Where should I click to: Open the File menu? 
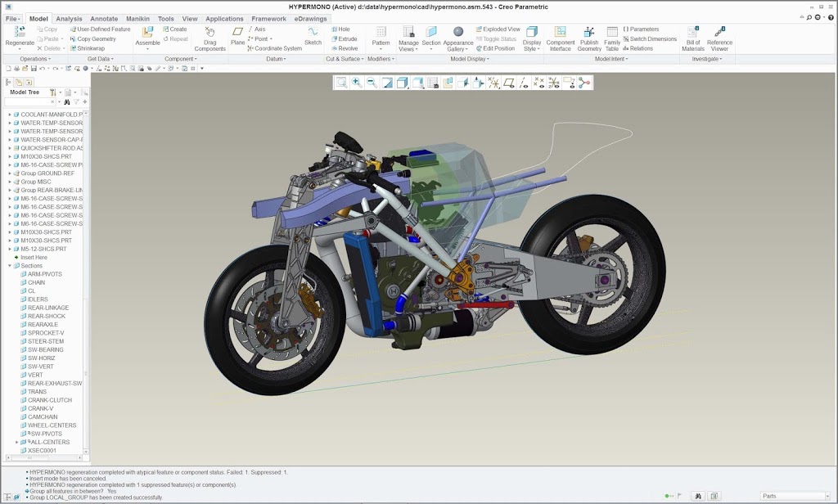pos(12,18)
